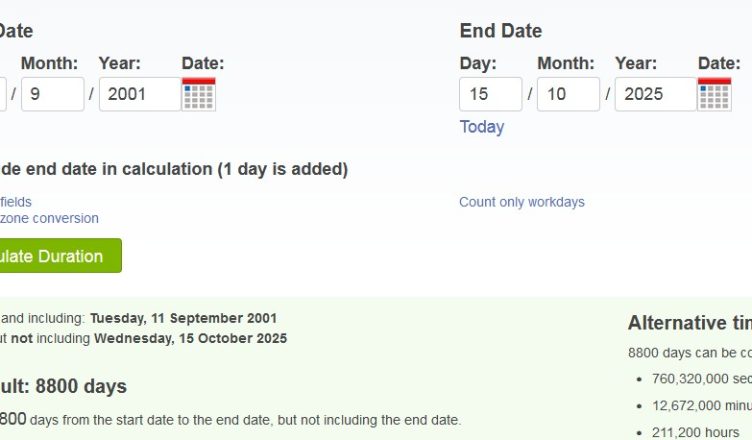The height and width of the screenshot is (440, 752).
Task: Click the Wednesday, 15 October 2025 text
Action: click(190, 338)
